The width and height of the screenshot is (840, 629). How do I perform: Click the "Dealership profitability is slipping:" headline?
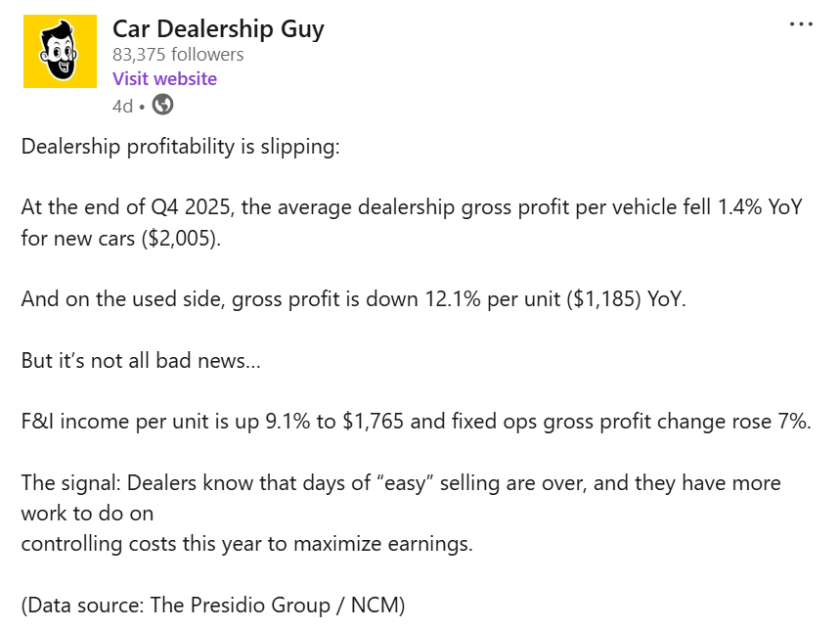pyautogui.click(x=181, y=147)
